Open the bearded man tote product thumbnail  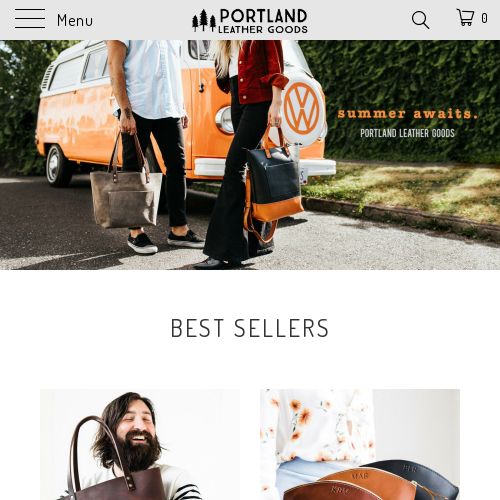(x=140, y=444)
